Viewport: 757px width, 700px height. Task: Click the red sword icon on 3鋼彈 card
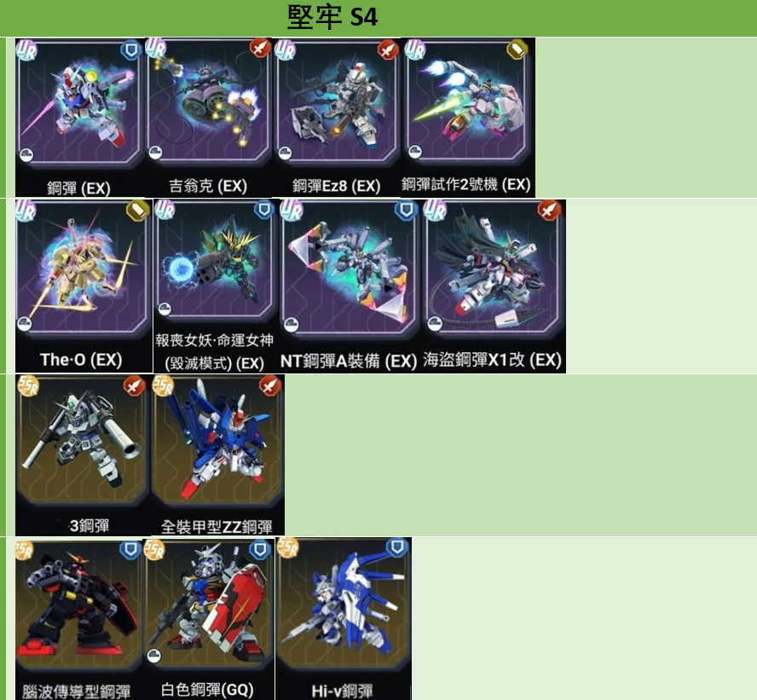(x=134, y=385)
